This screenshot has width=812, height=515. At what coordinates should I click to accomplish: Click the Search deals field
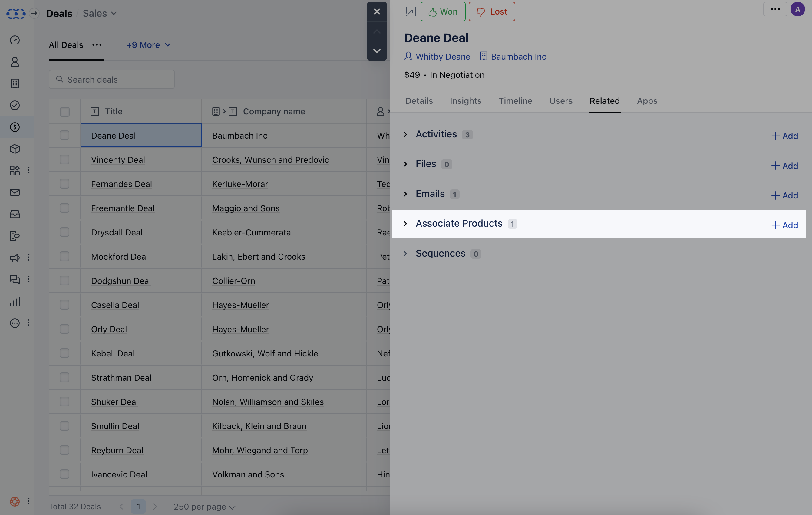click(112, 80)
